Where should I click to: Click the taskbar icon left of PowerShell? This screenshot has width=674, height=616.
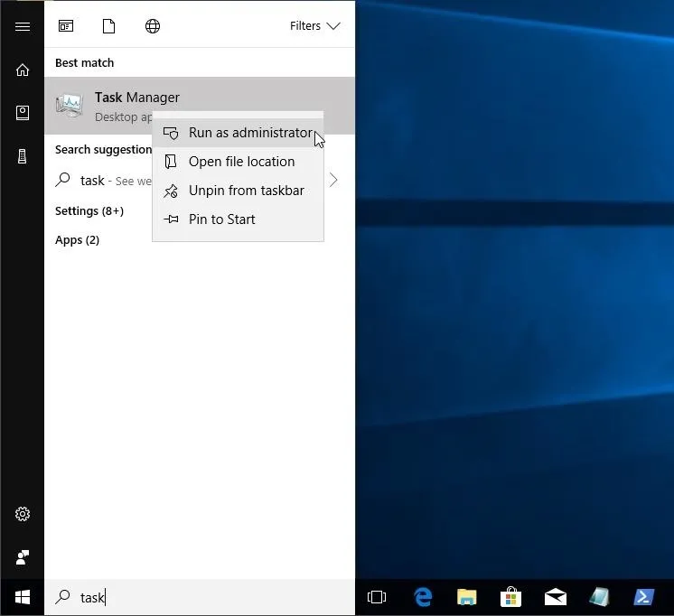[x=600, y=597]
